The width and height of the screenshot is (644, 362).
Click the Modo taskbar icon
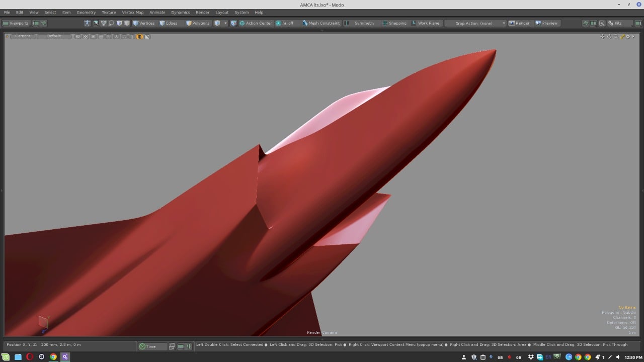coord(65,357)
